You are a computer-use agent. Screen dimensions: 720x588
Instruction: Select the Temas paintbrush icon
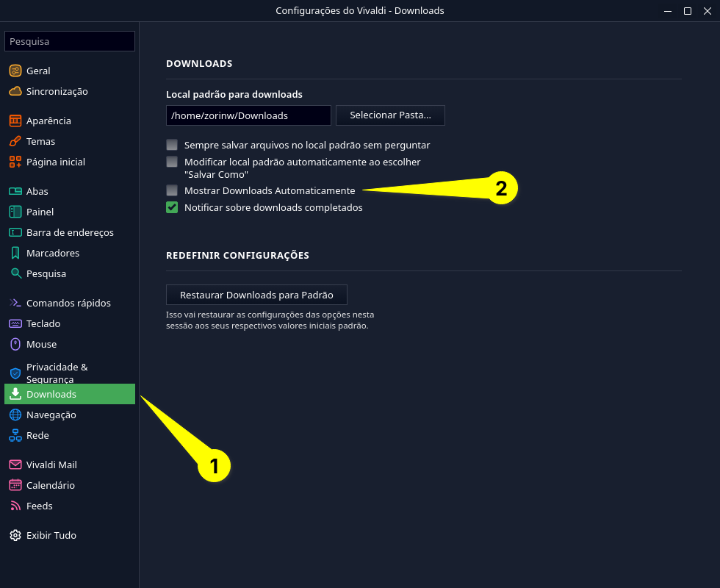[15, 141]
